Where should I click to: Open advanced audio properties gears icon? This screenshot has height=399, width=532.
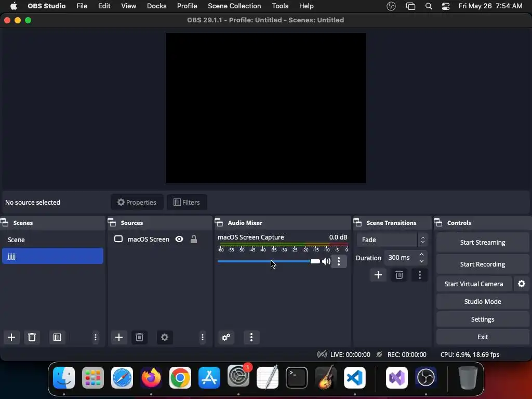click(226, 337)
